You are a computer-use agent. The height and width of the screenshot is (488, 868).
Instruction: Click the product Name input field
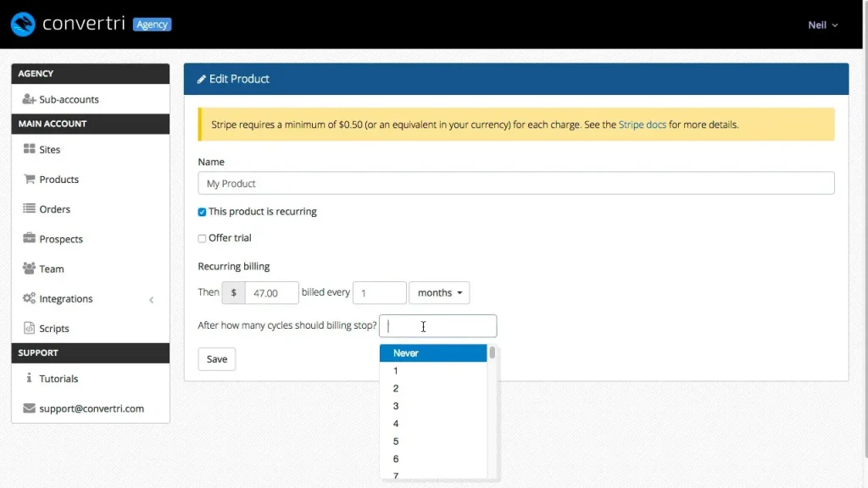click(x=515, y=183)
